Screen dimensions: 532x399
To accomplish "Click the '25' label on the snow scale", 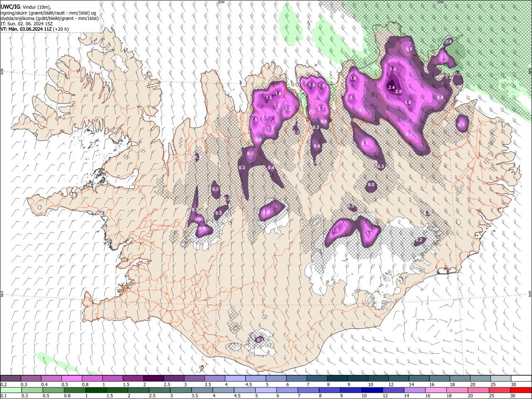I will click(493, 384).
